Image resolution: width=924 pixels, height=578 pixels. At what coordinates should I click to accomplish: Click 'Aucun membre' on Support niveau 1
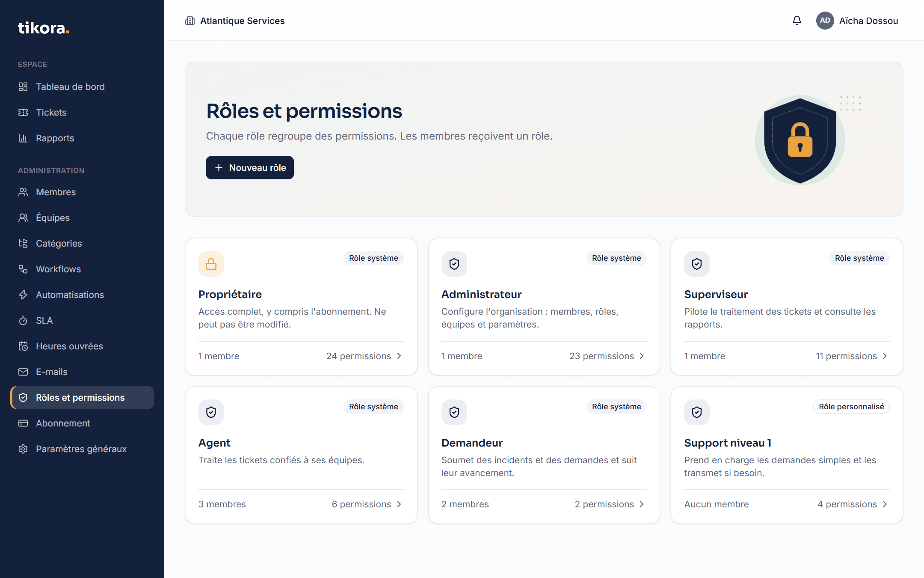717,504
